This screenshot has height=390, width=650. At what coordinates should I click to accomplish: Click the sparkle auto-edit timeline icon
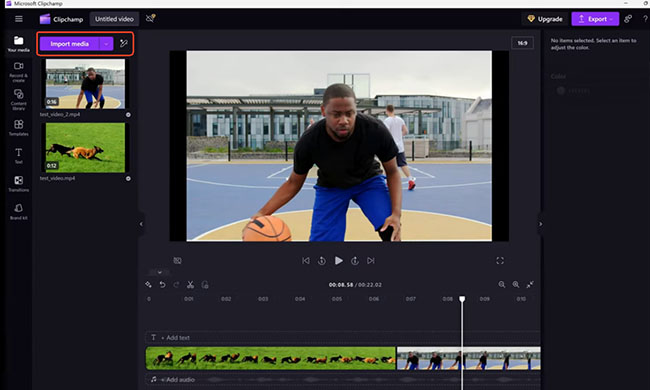click(148, 284)
